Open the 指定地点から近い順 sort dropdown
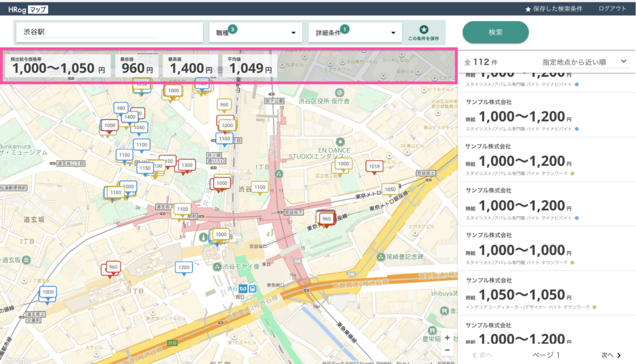This screenshot has height=364, width=636. (x=584, y=61)
